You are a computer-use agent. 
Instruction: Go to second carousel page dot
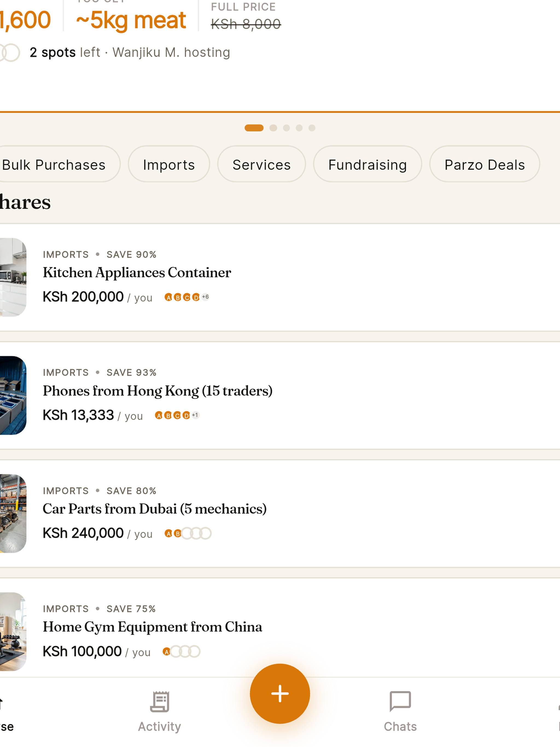click(273, 128)
